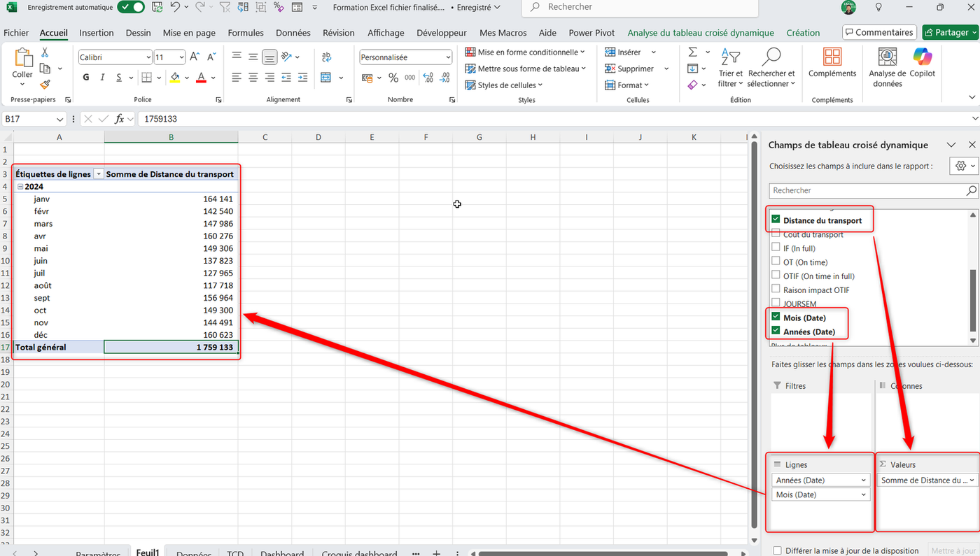The height and width of the screenshot is (556, 980).
Task: Open the Personnalisée number format dropdown
Action: (x=448, y=57)
